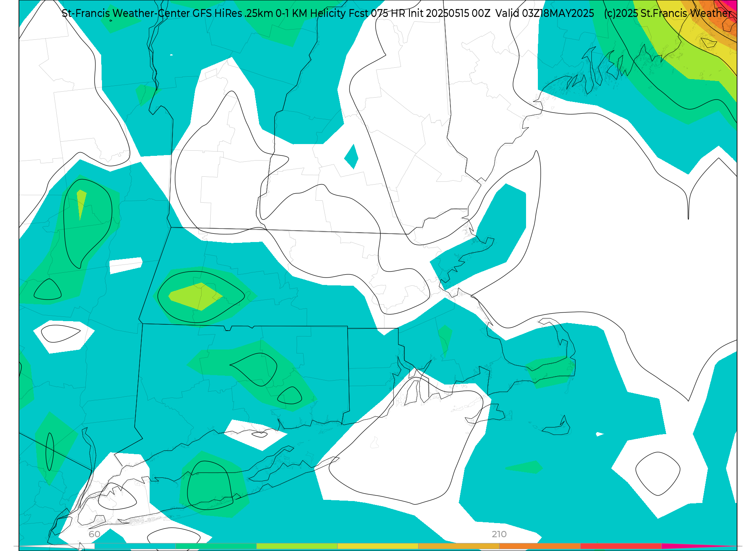Click the yellow color bar segment
This screenshot has height=551, width=756.
(378, 546)
